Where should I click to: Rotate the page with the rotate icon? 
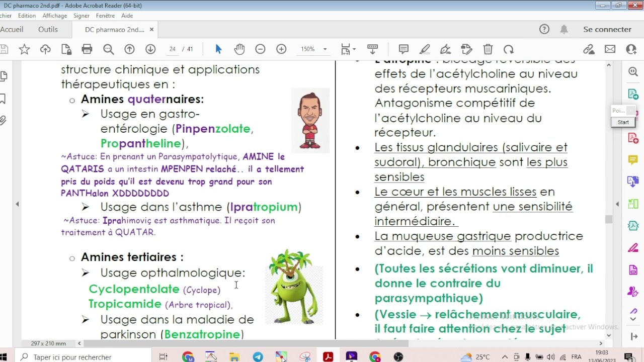509,49
